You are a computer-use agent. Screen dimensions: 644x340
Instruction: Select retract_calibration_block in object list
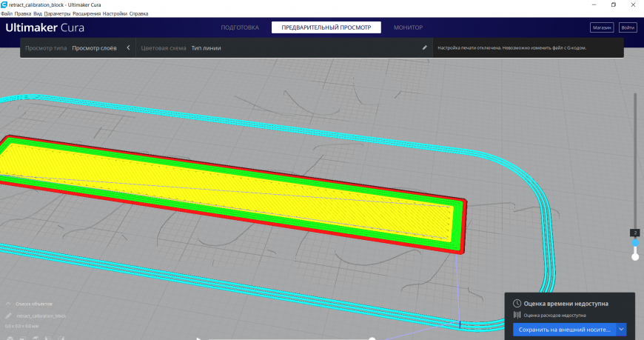(41, 316)
